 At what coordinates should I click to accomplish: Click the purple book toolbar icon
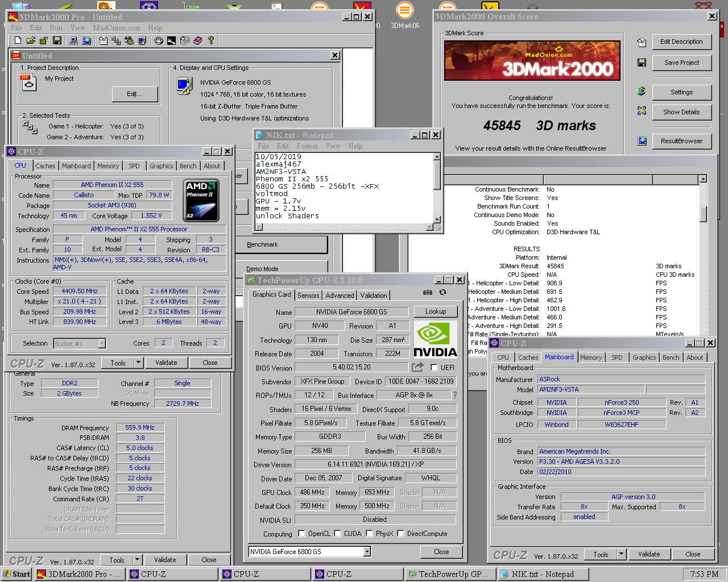click(198, 40)
